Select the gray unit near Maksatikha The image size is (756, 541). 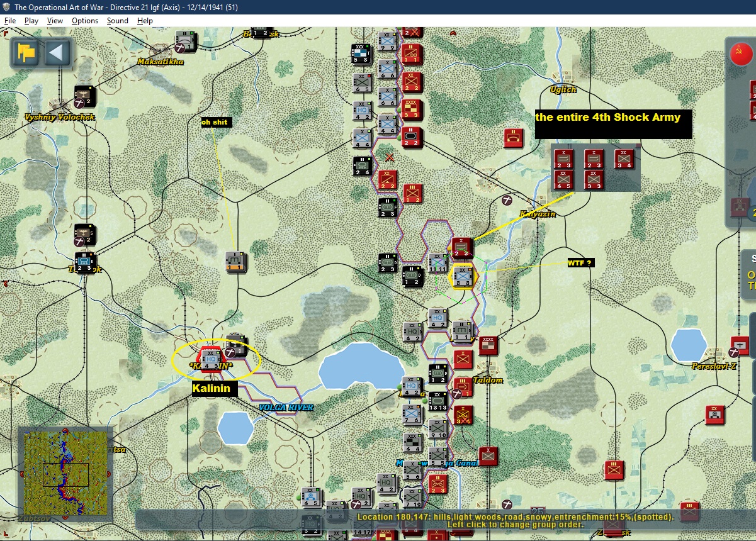coord(186,42)
